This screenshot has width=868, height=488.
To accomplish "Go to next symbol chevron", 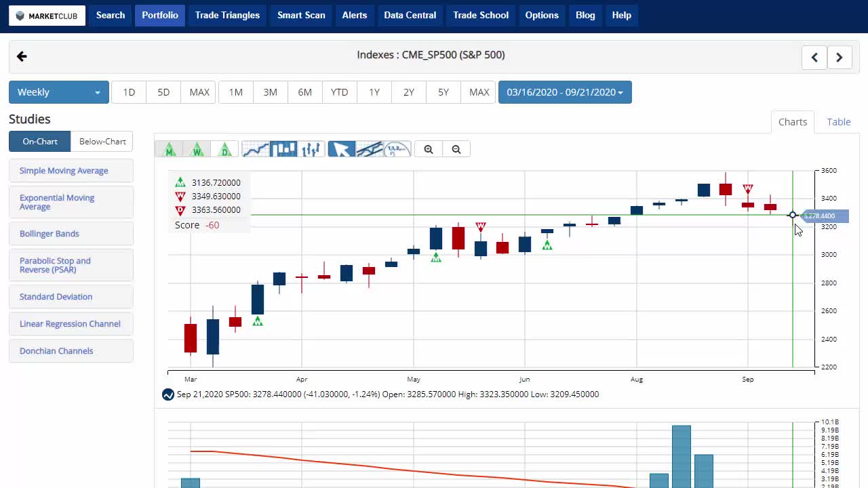I will [x=840, y=58].
